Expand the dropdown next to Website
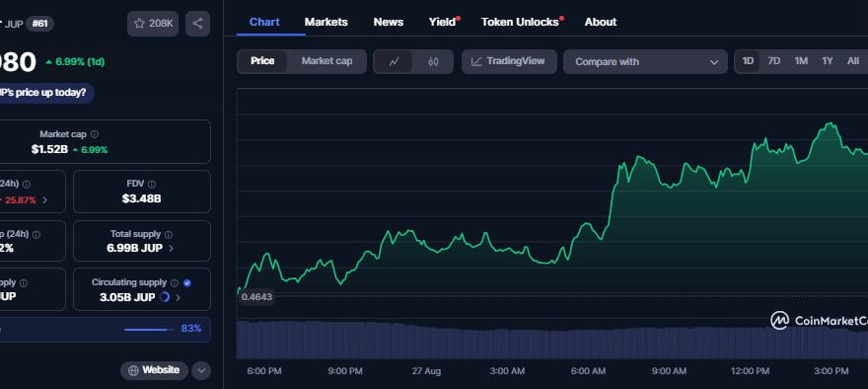Screen dimensions: 868x389 point(201,370)
